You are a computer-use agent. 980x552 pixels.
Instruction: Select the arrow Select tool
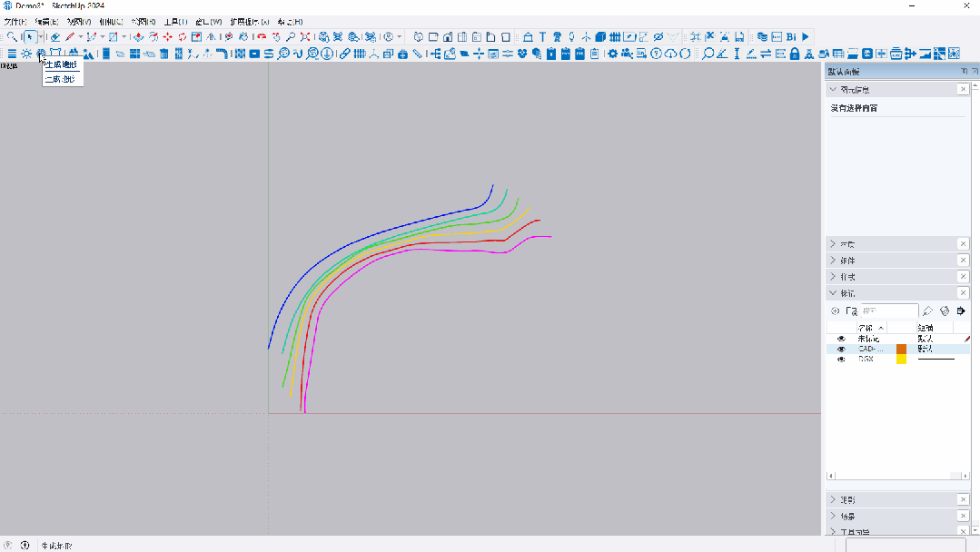30,37
